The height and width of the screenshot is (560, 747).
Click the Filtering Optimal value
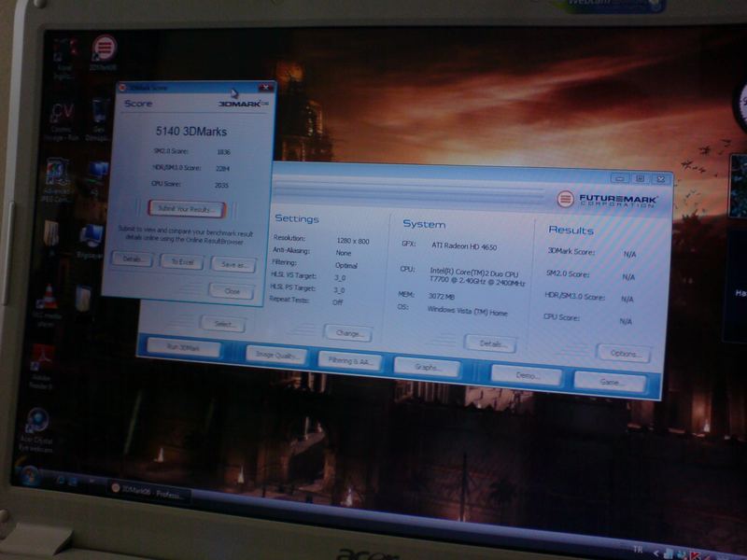(346, 265)
